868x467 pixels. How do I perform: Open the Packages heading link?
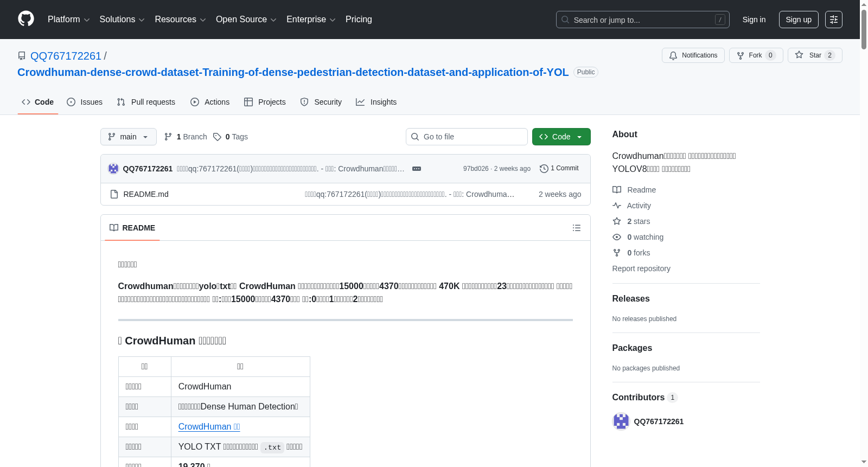click(x=632, y=348)
